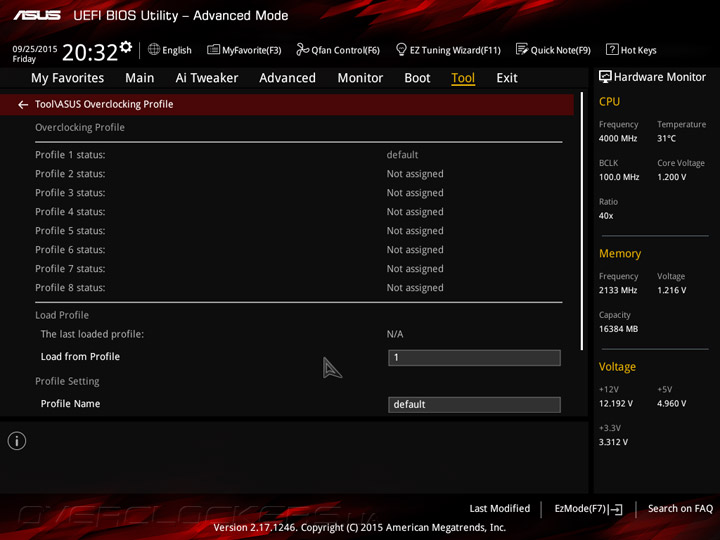Click the globe language icon
The width and height of the screenshot is (720, 540).
coord(154,49)
